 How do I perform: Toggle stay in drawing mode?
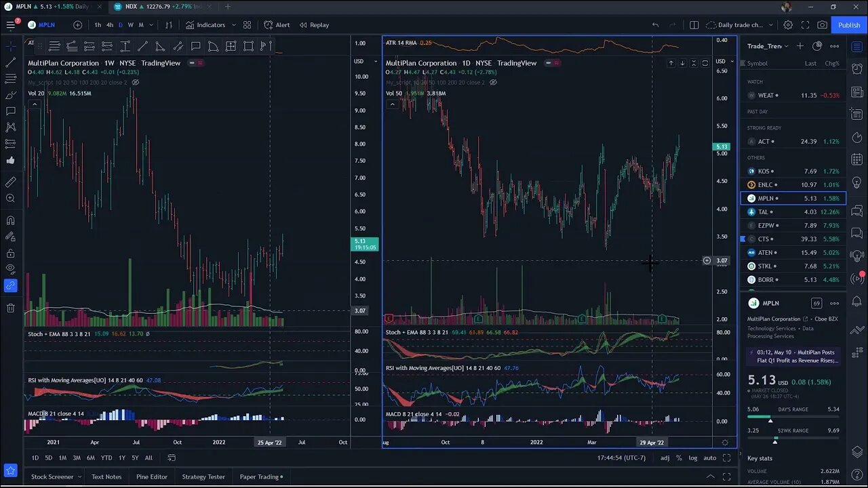[x=10, y=237]
